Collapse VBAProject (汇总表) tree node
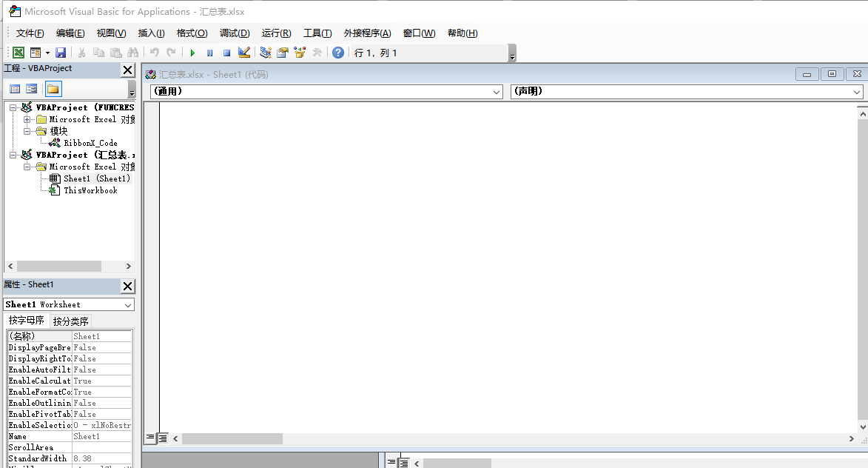Screen dimensions: 868x468 coord(13,155)
